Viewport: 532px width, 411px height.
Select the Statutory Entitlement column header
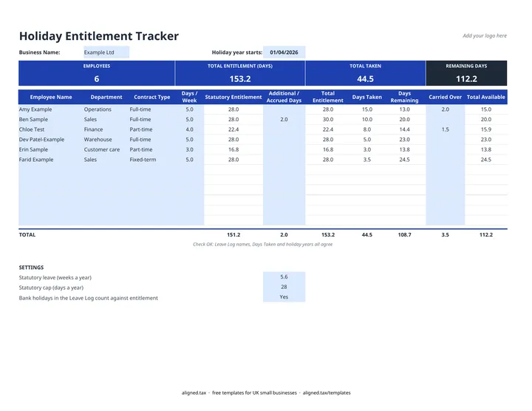click(x=233, y=97)
